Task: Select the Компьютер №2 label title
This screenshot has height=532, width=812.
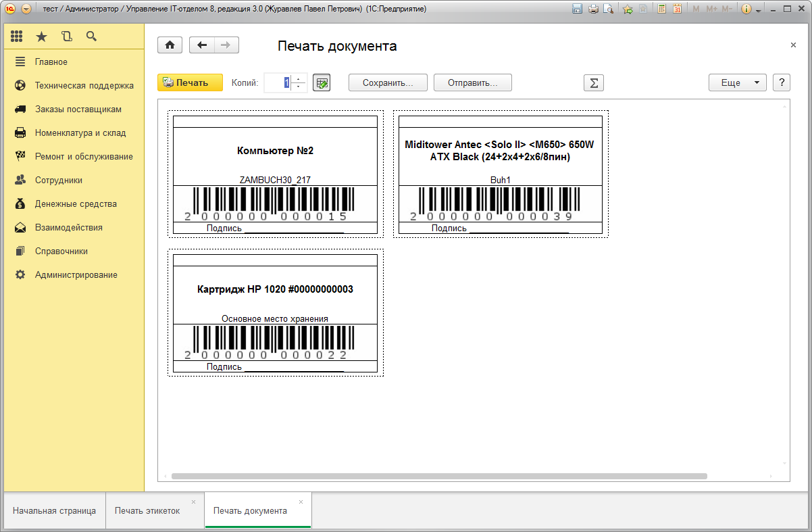Action: 275,151
